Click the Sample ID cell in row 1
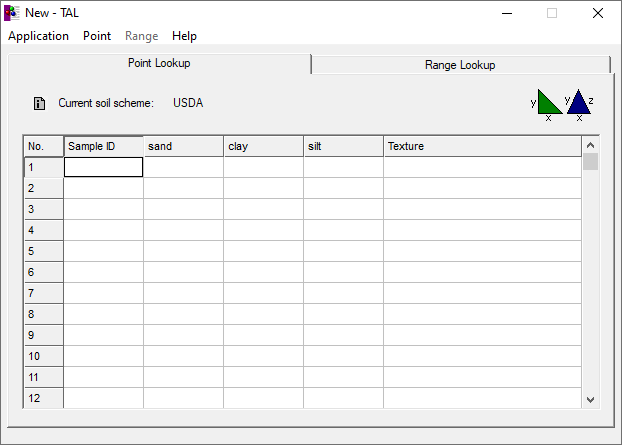 click(x=104, y=167)
